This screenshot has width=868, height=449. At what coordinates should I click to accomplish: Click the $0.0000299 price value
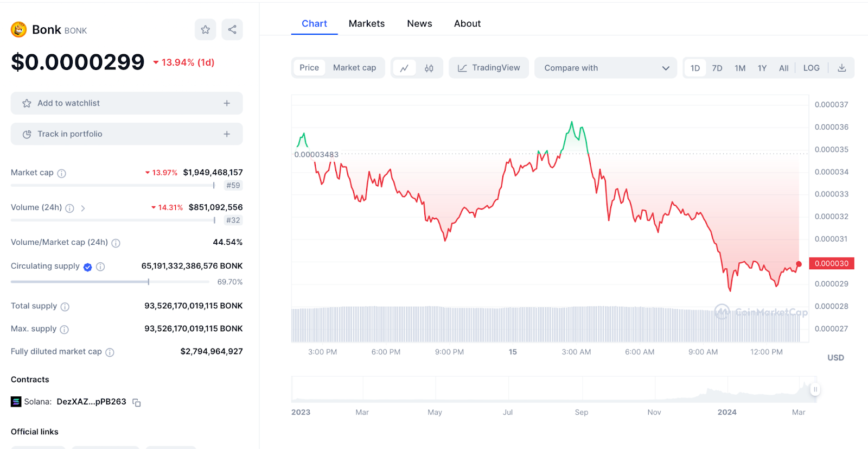(78, 62)
